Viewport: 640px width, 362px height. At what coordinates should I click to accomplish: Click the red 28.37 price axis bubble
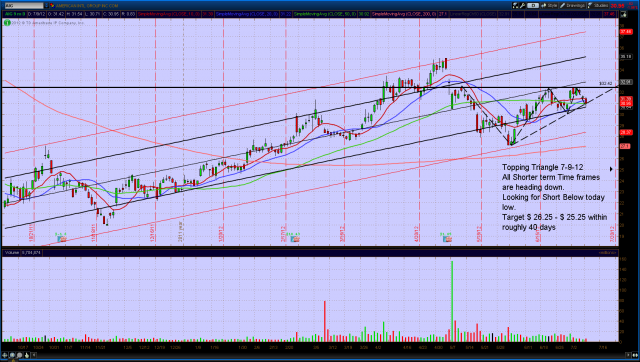(x=626, y=132)
